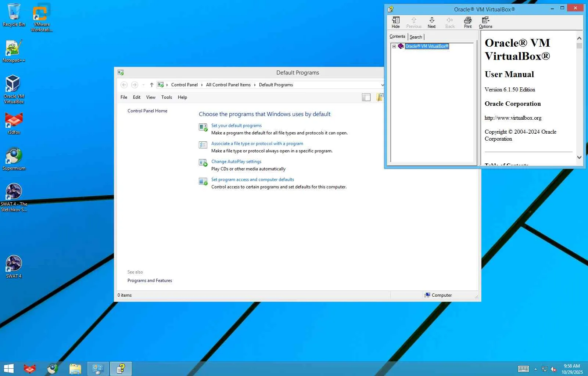Select the r3dfox desktop shortcut
Viewport: 588px width, 376px height.
[14, 123]
